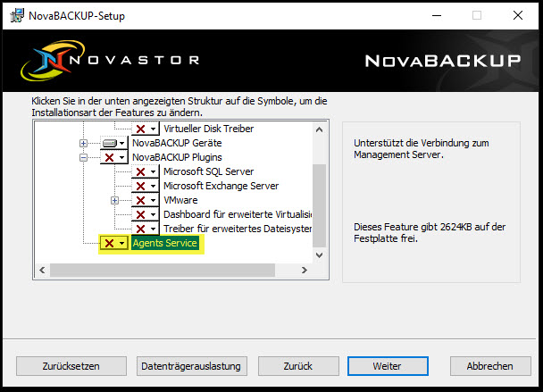
Task: Click the feature tree scroll down arrow
Action: click(320, 255)
